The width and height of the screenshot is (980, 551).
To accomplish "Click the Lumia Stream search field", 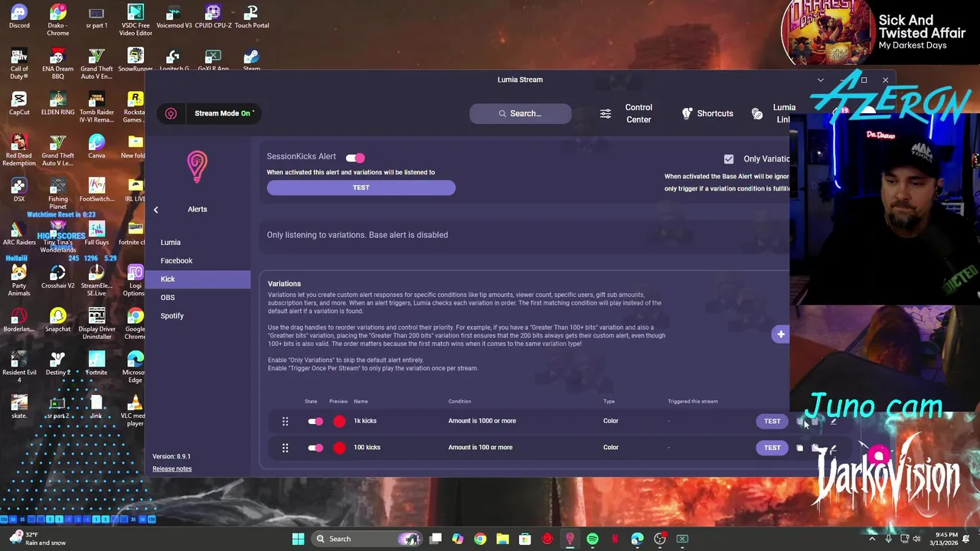I will (520, 113).
